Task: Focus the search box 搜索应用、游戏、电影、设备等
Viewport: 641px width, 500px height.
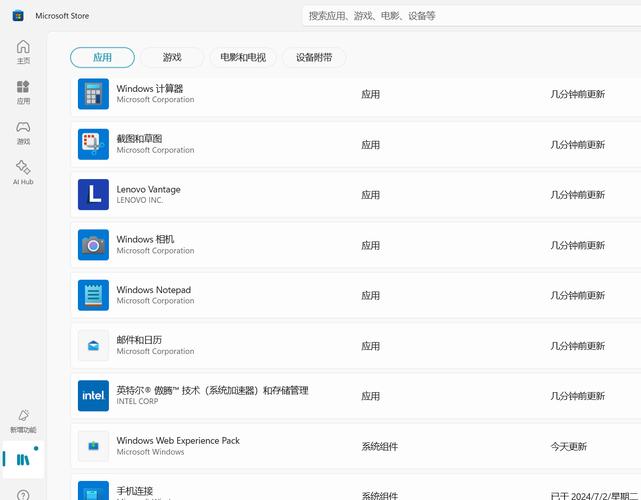Action: click(x=471, y=16)
